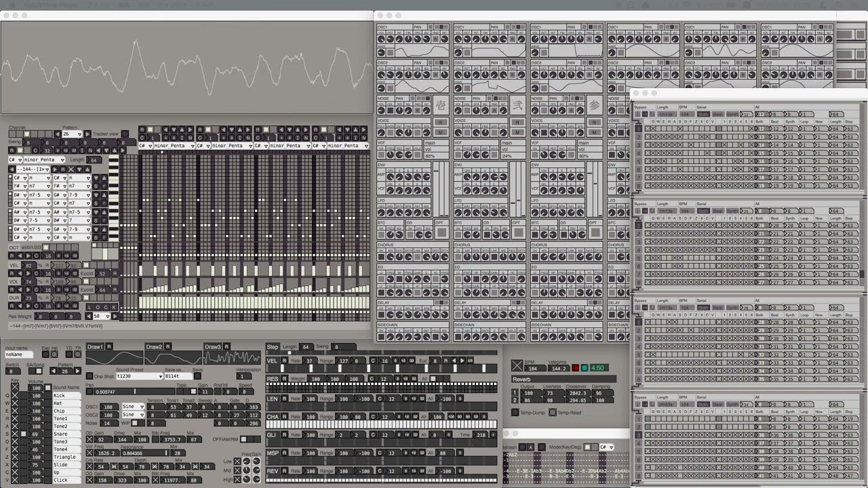This screenshot has width=868, height=488.
Task: Toggle the Inp switch
Action: click(x=53, y=355)
